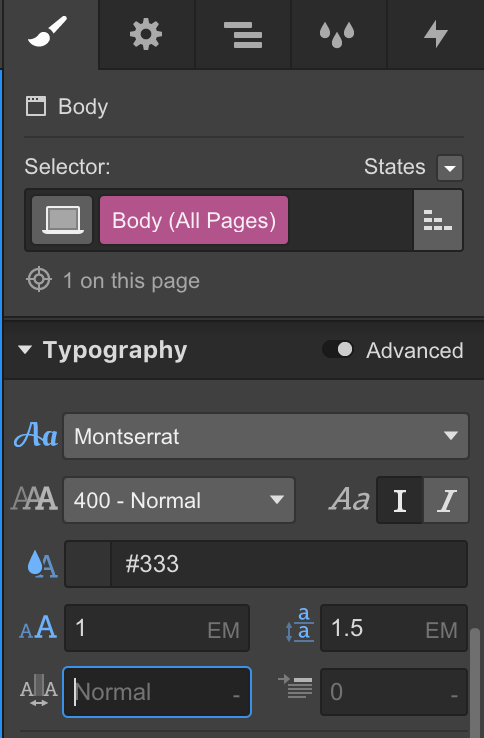This screenshot has width=484, height=738.
Task: Enable italic font style
Action: pos(446,500)
